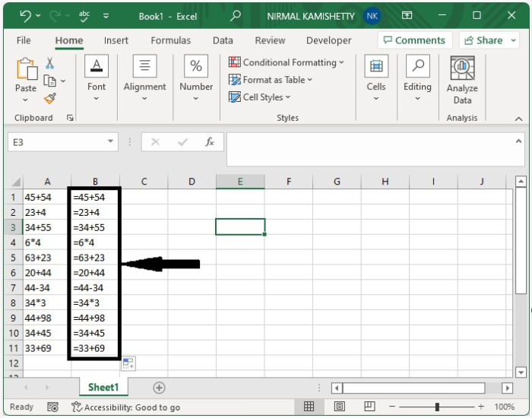Image resolution: width=532 pixels, height=418 pixels.
Task: Switch to Page Layout view icon
Action: point(339,406)
